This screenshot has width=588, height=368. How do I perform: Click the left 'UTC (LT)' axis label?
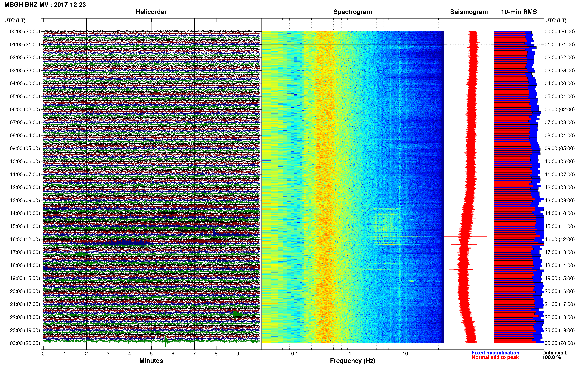[x=15, y=20]
